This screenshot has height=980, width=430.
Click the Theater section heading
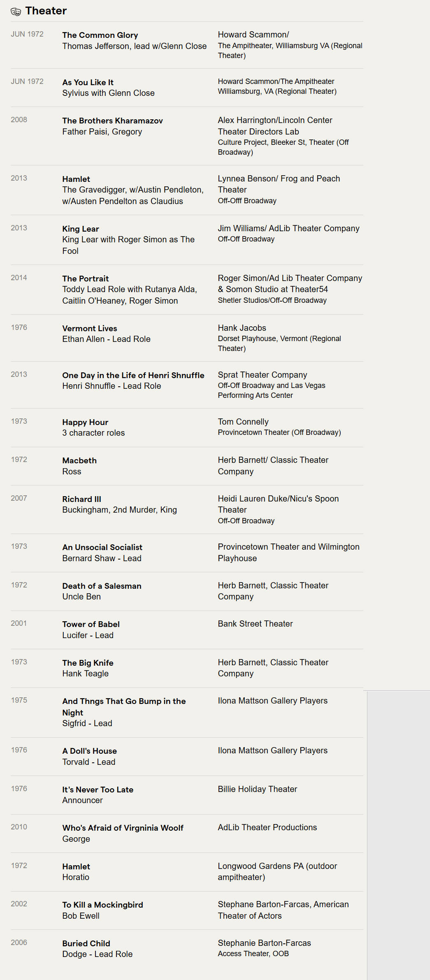click(46, 11)
